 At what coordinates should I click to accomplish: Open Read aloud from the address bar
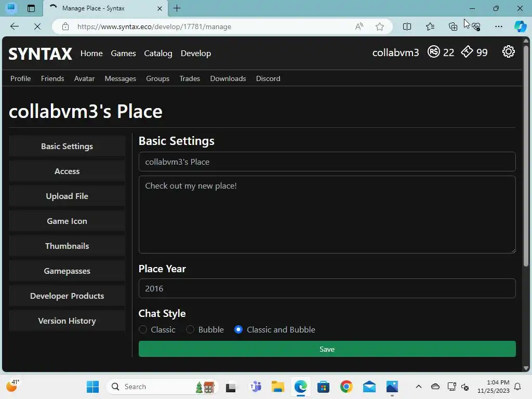coord(359,26)
